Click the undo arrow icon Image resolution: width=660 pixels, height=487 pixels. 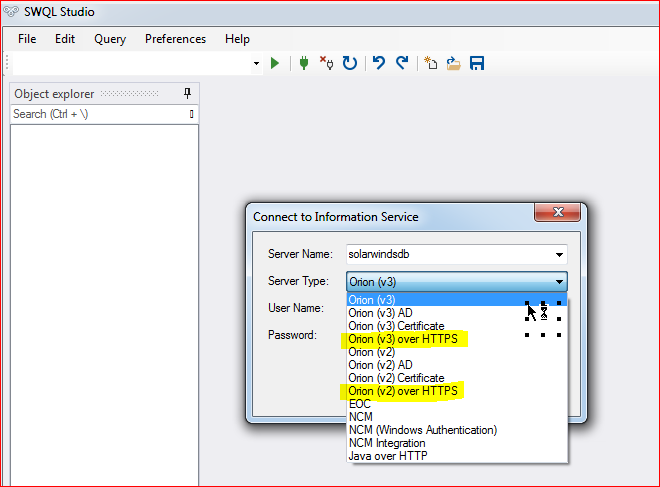379,63
